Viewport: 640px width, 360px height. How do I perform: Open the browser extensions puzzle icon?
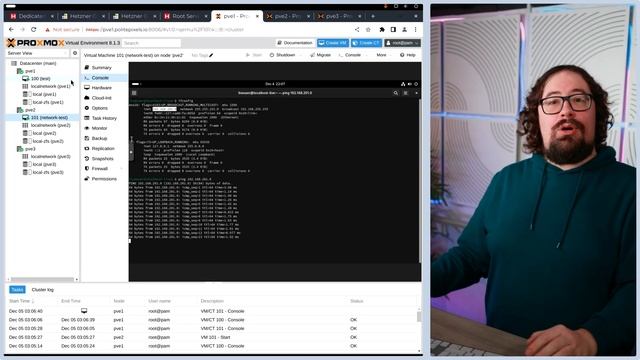point(382,29)
